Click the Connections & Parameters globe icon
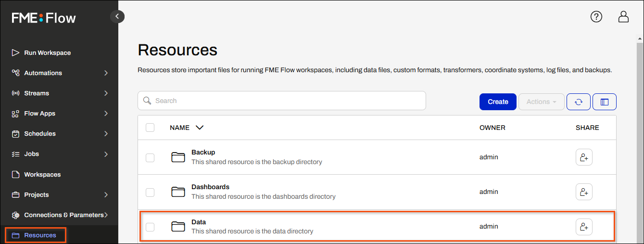Image resolution: width=644 pixels, height=244 pixels. pos(15,215)
